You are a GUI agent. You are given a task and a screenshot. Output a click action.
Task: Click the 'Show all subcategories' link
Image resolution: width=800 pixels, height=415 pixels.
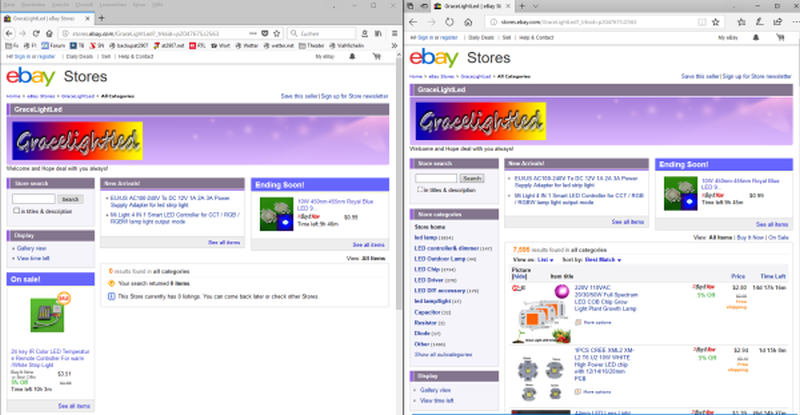(443, 354)
